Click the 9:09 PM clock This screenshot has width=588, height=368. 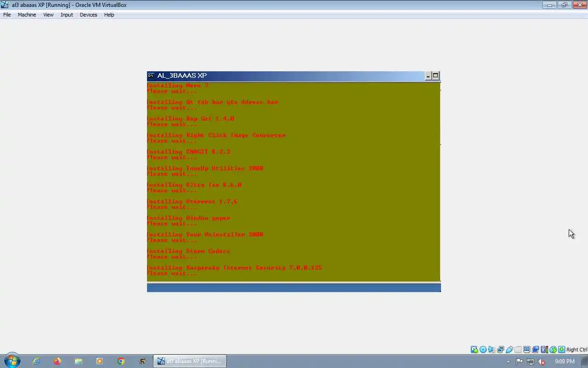(565, 362)
